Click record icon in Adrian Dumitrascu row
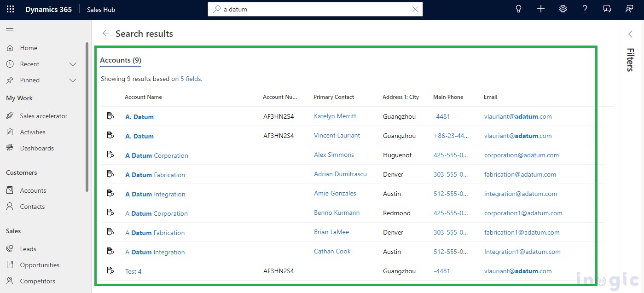Viewport: 644px width, 293px height. 110,174
